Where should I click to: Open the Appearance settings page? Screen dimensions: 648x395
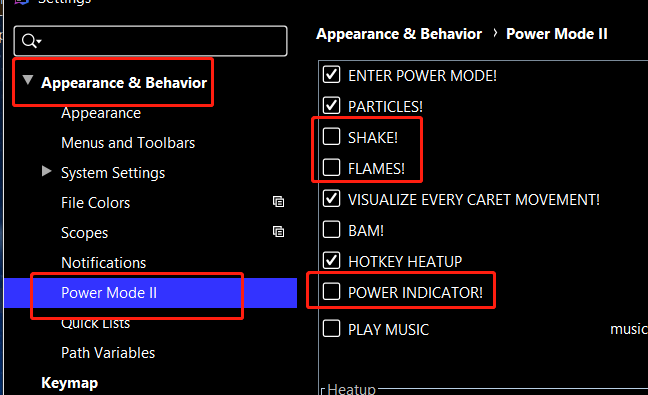(x=101, y=113)
